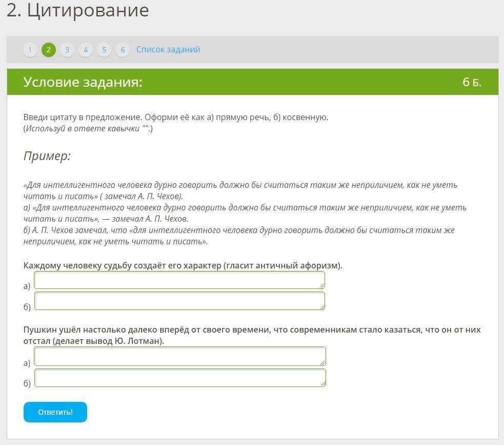The image size is (504, 445).
Task: Go to task number 1
Action: pyautogui.click(x=30, y=50)
